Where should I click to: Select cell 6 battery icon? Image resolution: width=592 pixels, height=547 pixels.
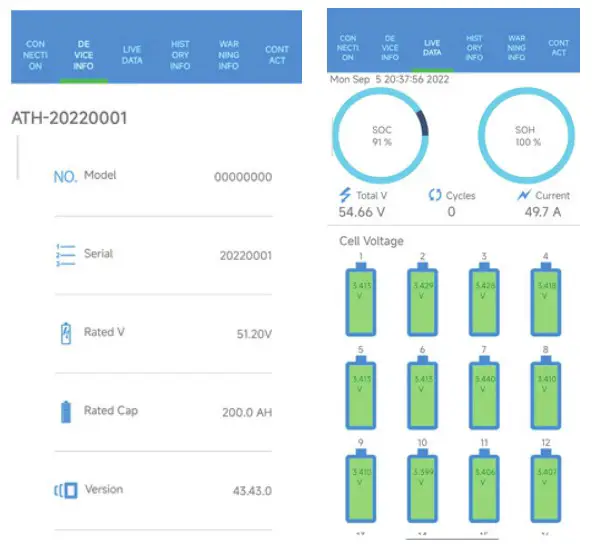coord(422,393)
